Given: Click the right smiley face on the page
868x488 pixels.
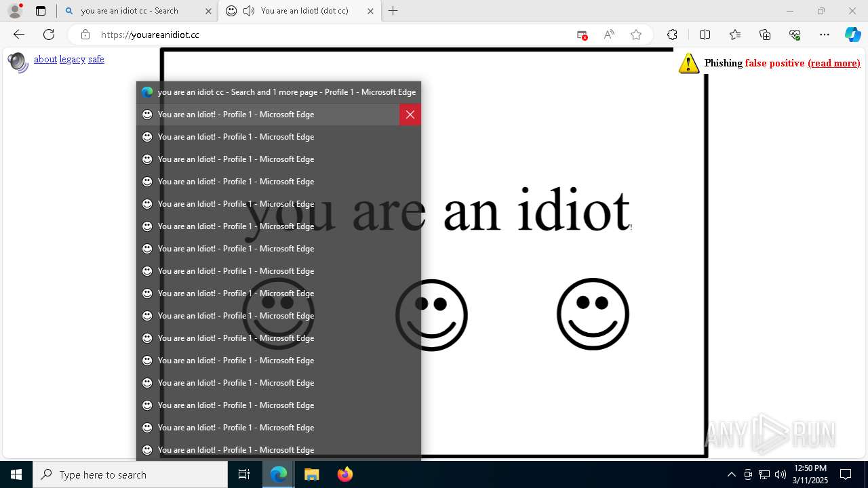Looking at the screenshot, I should point(593,314).
